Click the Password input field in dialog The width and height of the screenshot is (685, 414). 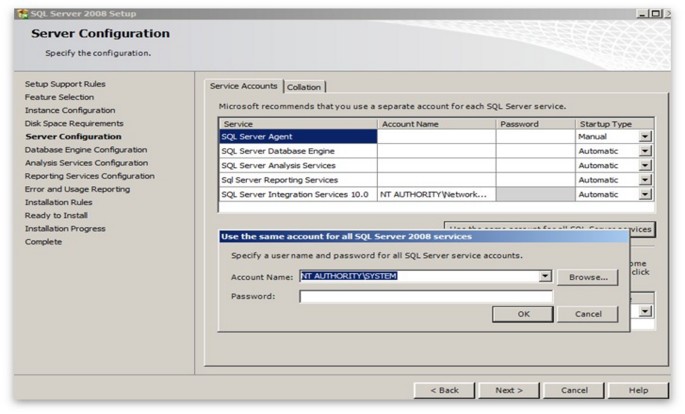(426, 297)
